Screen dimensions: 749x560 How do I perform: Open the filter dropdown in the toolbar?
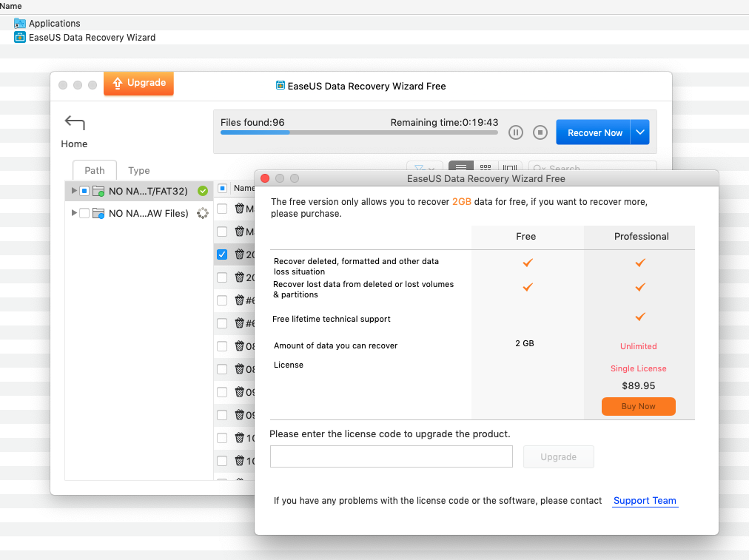click(424, 166)
